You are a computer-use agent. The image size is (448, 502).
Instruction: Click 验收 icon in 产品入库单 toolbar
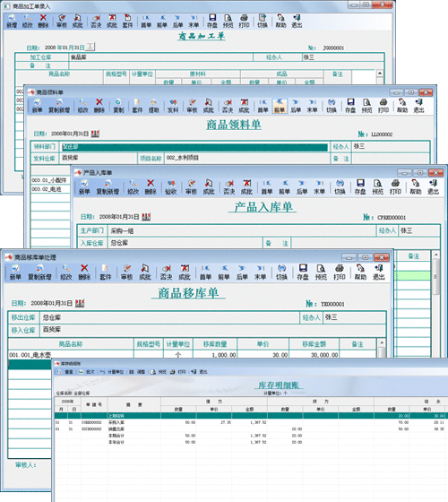coord(171,186)
